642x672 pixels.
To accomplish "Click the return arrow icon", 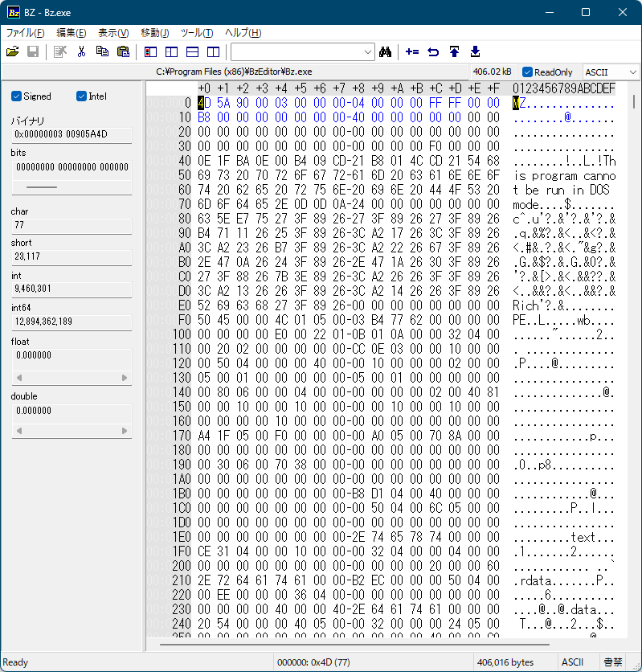I will (x=433, y=52).
